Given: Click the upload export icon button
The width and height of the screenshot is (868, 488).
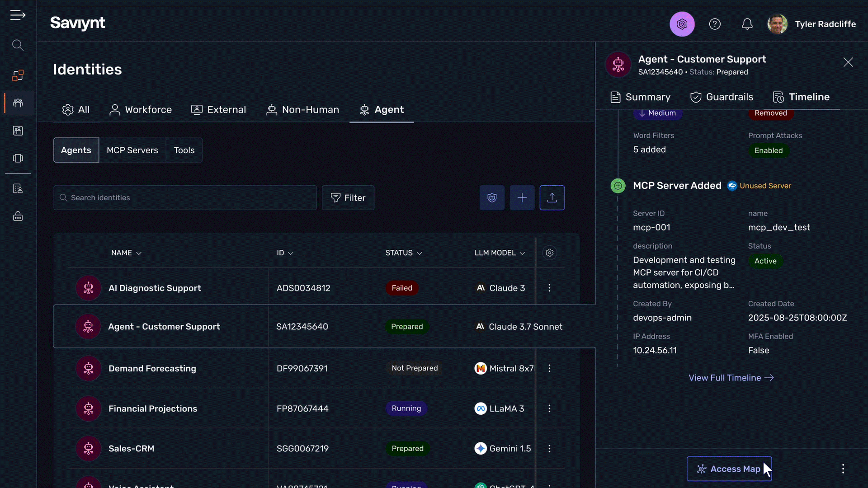Looking at the screenshot, I should [552, 198].
